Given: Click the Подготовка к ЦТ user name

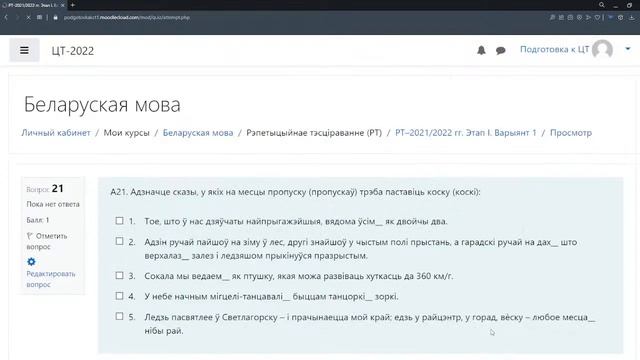Looking at the screenshot, I should point(554,49).
